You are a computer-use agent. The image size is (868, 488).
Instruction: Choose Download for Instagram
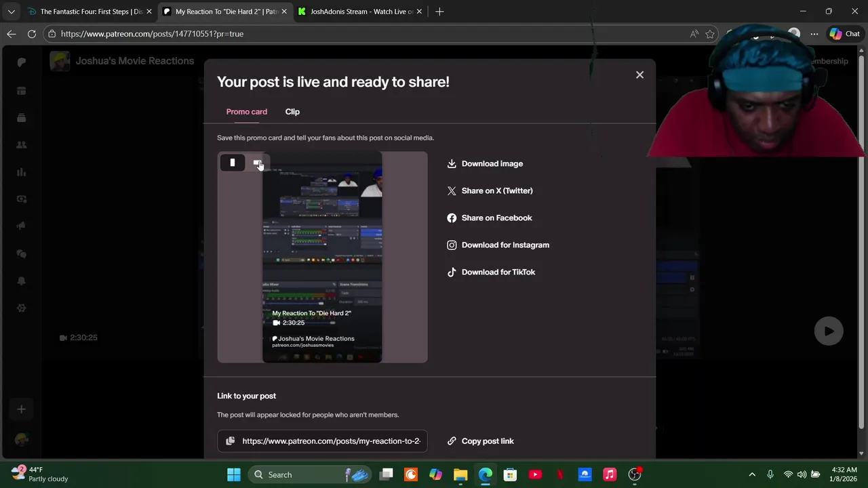pyautogui.click(x=505, y=245)
